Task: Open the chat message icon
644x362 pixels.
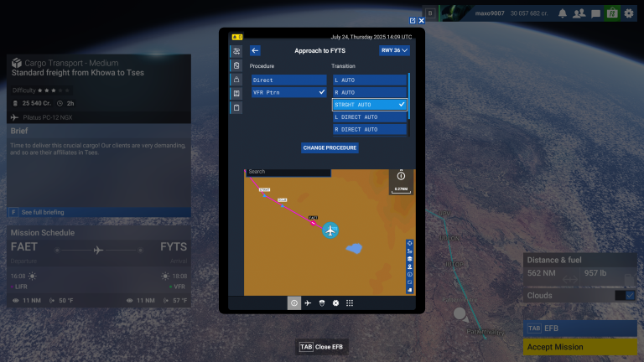Action: [595, 13]
